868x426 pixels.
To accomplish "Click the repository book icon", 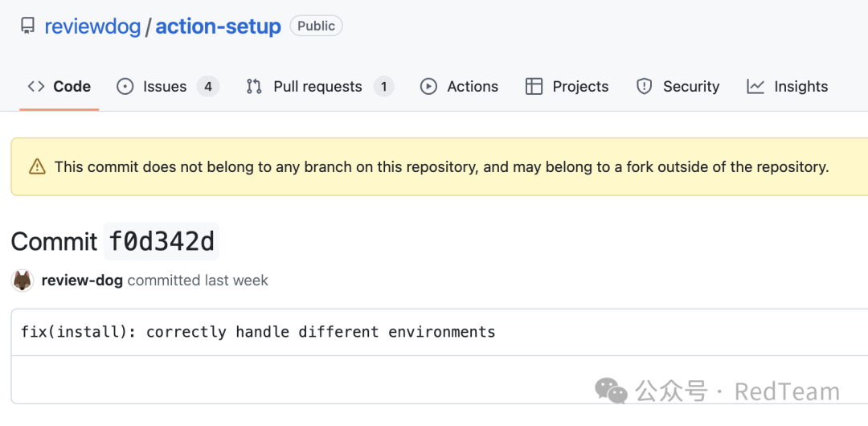I will 27,26.
